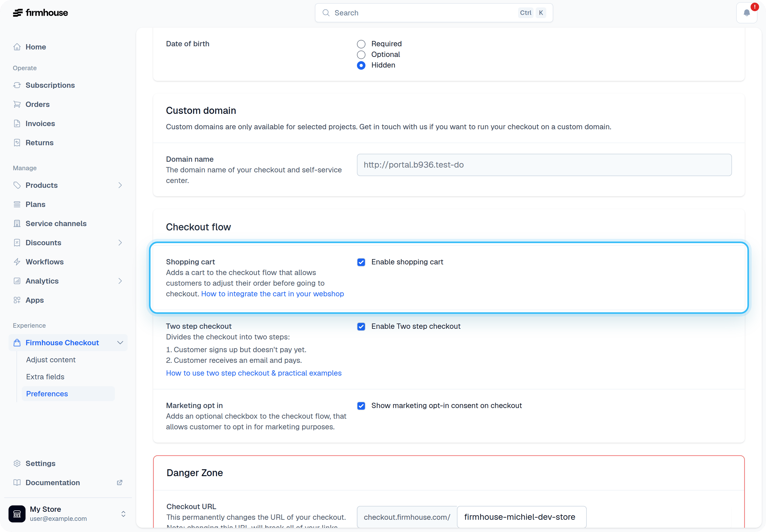Open Apps page

coord(68,300)
